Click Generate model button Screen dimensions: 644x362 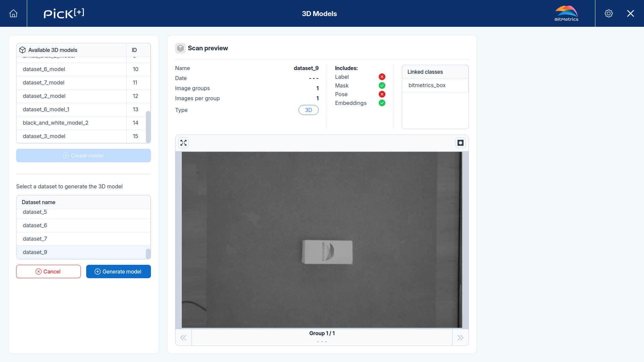coord(118,271)
